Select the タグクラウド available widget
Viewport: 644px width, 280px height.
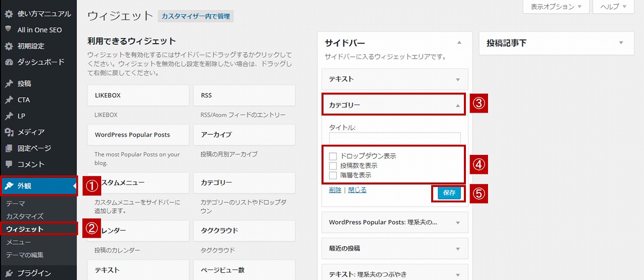[244, 230]
